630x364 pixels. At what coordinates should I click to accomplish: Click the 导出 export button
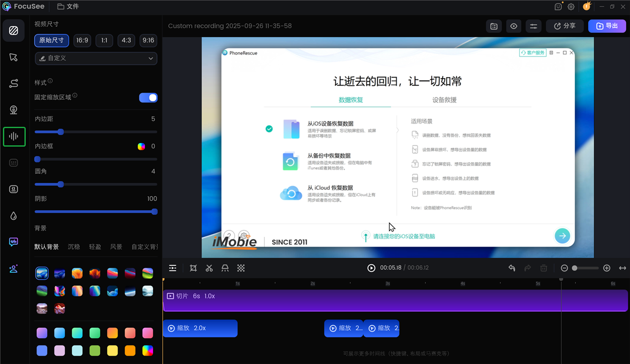[x=607, y=26]
